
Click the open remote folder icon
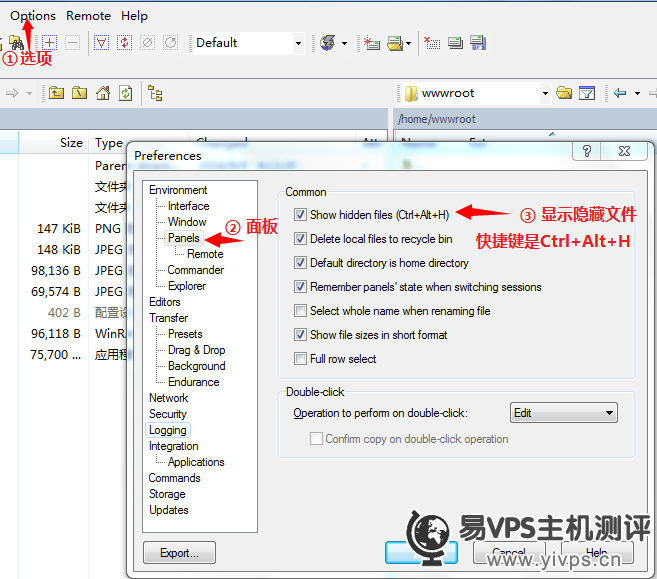(564, 93)
